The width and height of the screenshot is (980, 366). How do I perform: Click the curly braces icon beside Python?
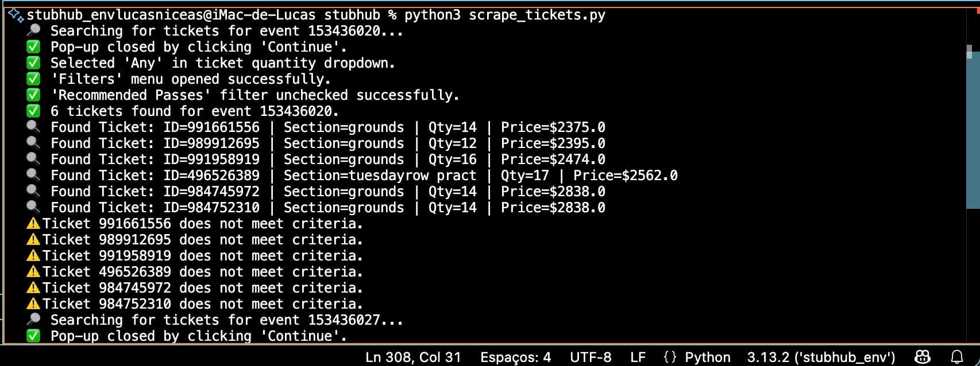point(670,357)
